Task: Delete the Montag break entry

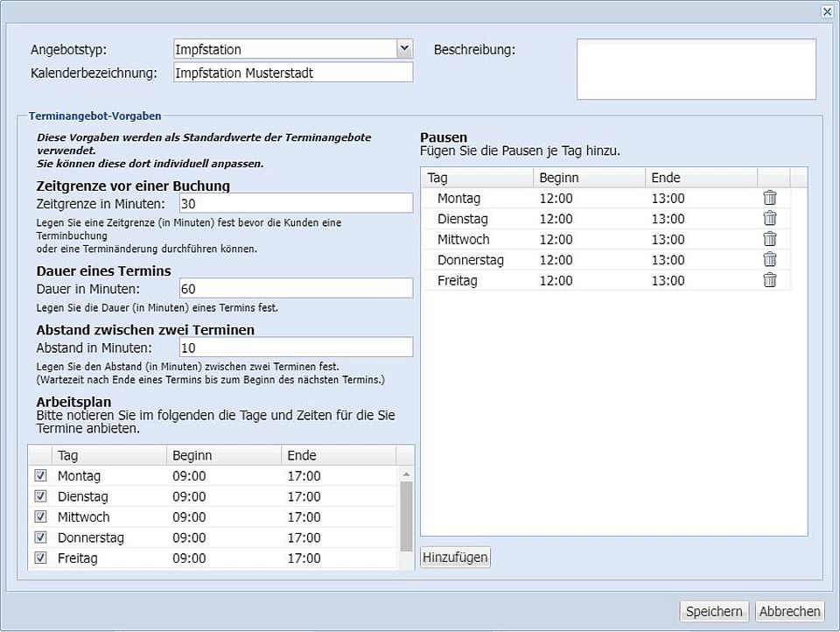Action: coord(770,198)
